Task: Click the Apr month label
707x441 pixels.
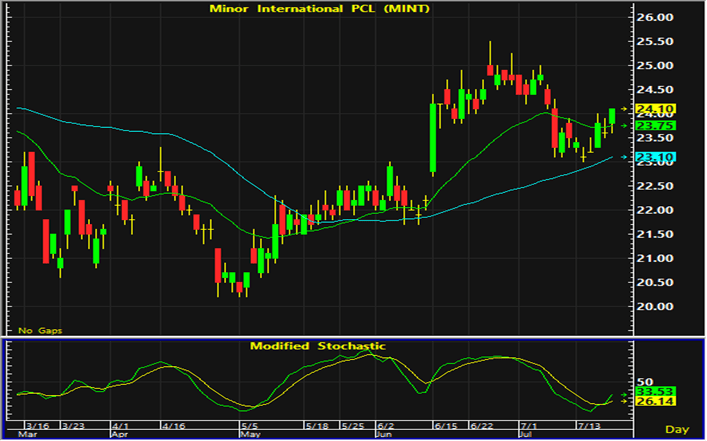Action: click(120, 435)
